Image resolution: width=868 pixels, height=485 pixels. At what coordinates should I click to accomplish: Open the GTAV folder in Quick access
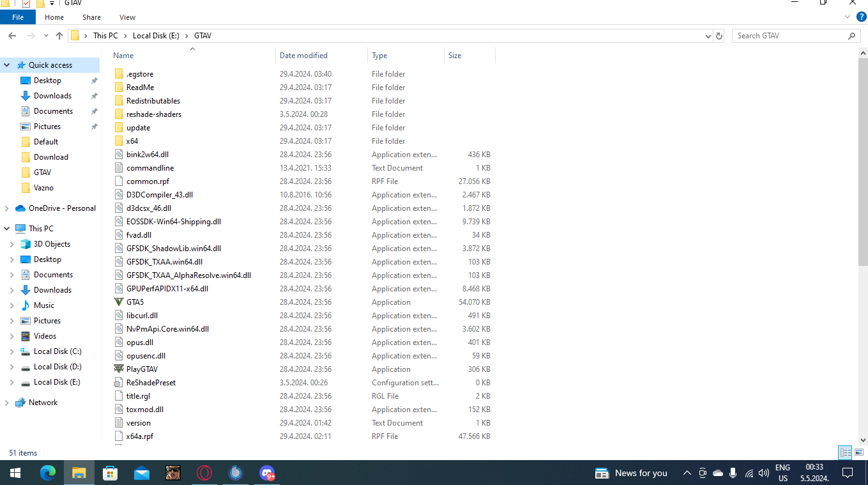click(x=42, y=173)
